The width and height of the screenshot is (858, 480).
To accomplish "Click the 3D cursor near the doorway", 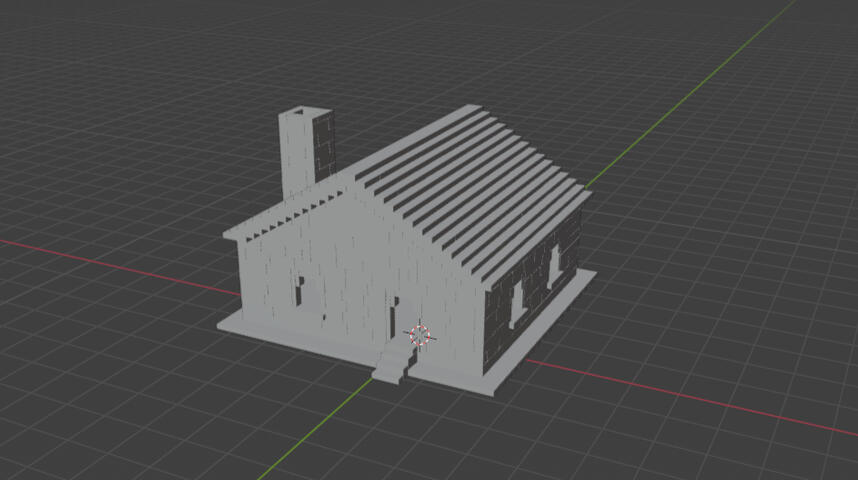I will tap(419, 335).
